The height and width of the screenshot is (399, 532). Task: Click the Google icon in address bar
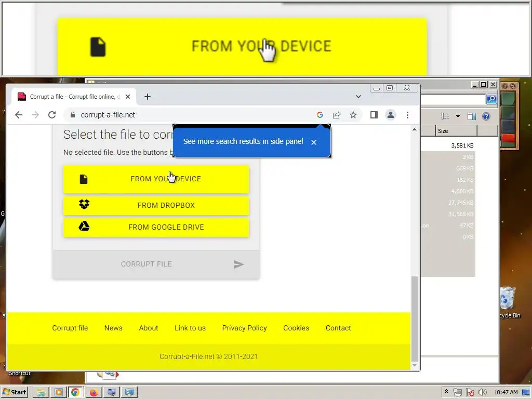320,115
